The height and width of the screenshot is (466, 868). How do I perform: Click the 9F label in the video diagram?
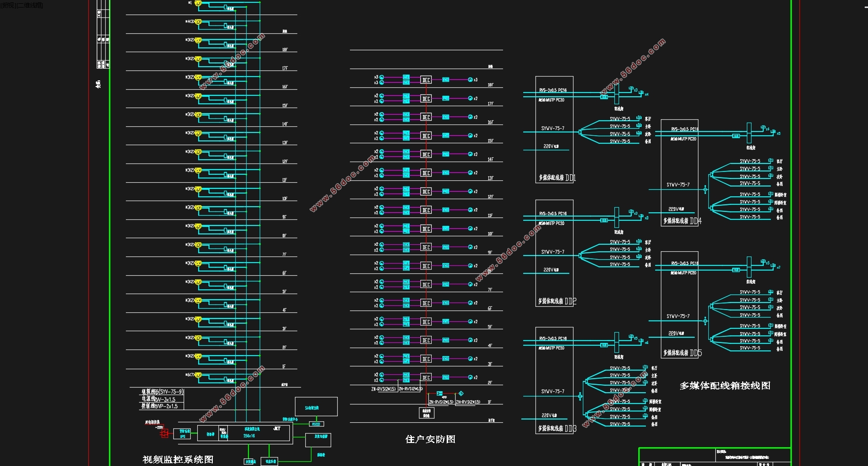click(284, 217)
